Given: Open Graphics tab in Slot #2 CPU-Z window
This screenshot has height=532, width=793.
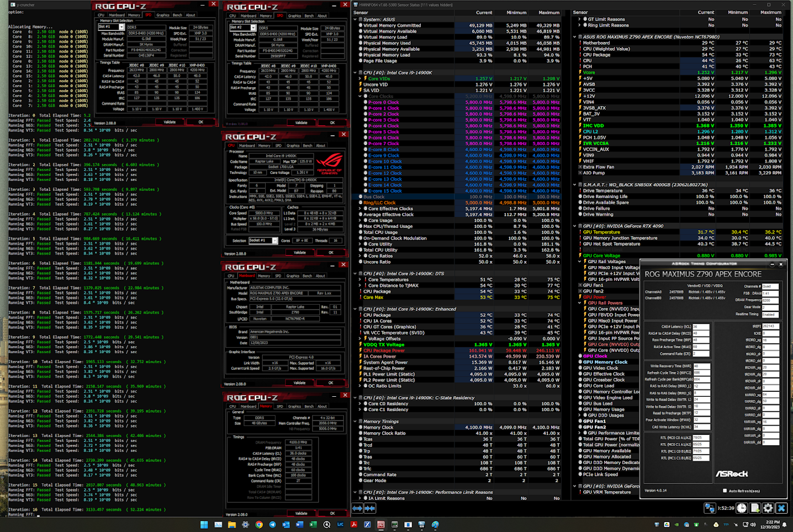Looking at the screenshot, I should point(295,16).
